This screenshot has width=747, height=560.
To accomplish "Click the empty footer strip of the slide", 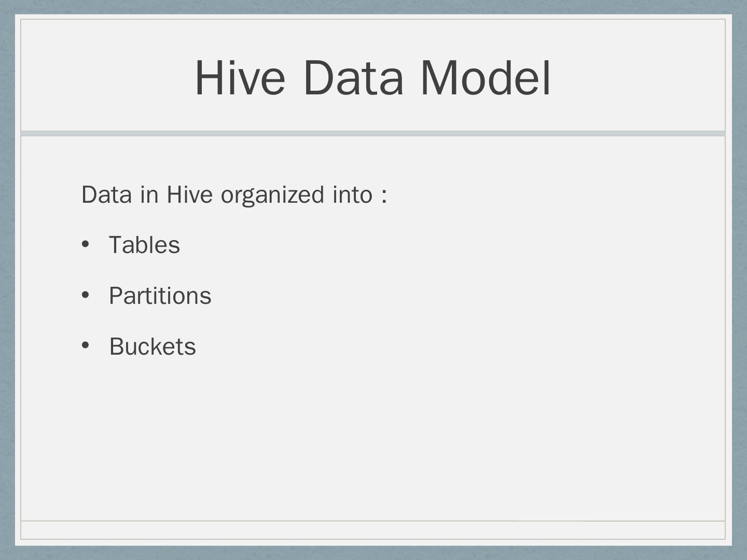I will (x=372, y=530).
